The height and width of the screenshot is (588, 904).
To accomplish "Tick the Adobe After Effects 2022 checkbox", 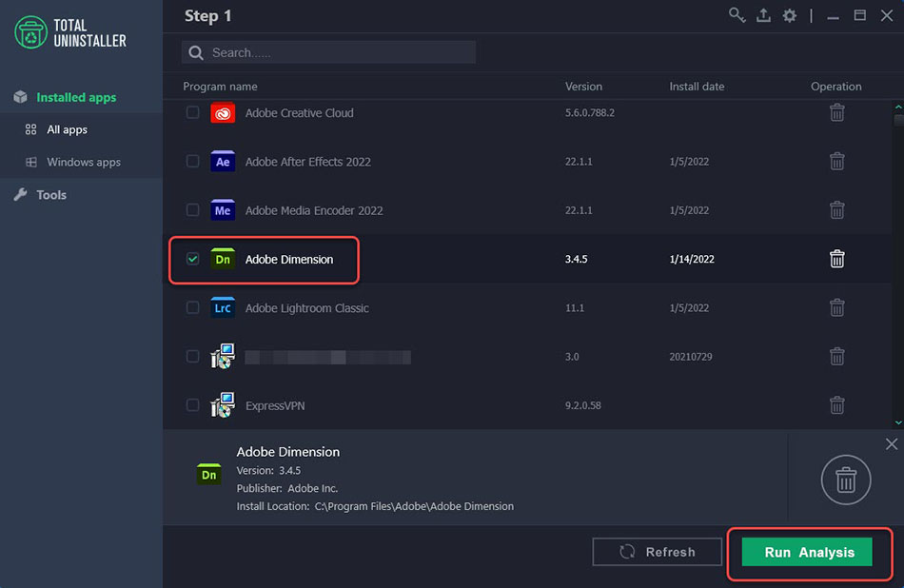I will click(192, 162).
